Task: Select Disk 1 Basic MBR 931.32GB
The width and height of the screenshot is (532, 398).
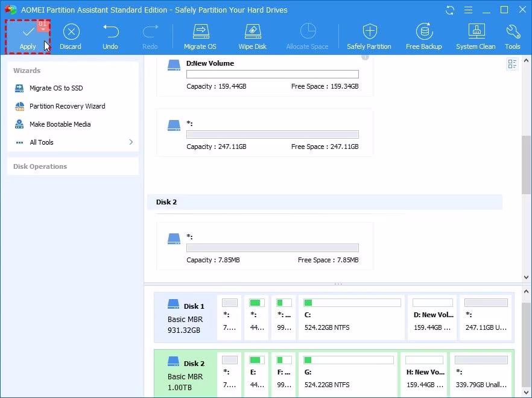Action: click(x=186, y=318)
